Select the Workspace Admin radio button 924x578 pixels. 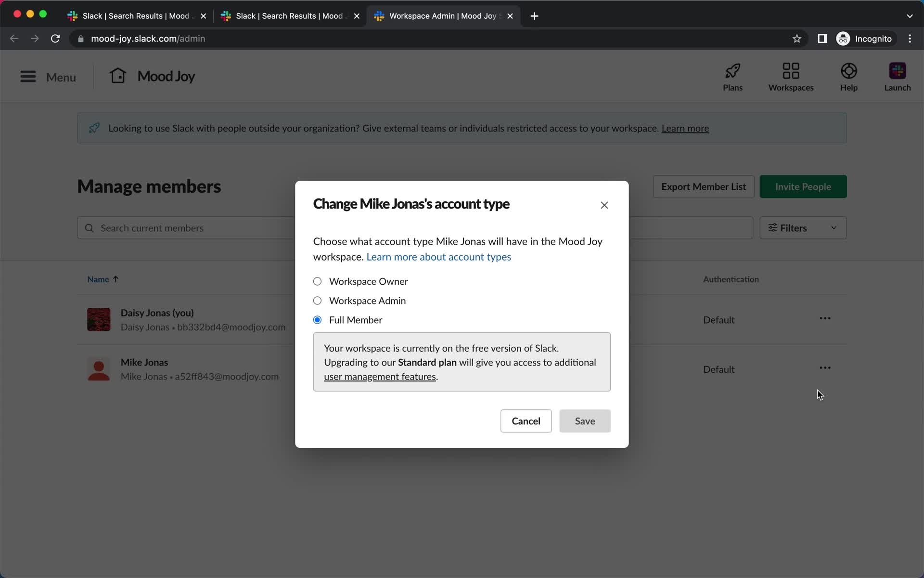pyautogui.click(x=317, y=301)
